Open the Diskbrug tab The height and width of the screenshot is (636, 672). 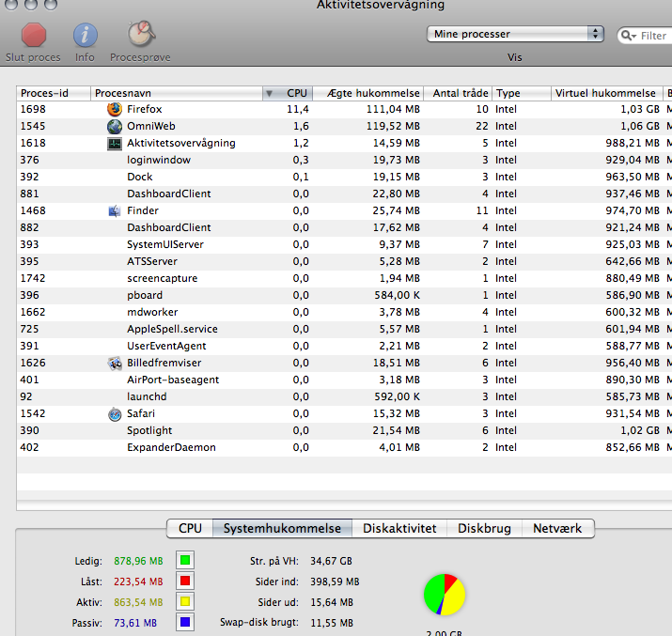click(x=484, y=529)
